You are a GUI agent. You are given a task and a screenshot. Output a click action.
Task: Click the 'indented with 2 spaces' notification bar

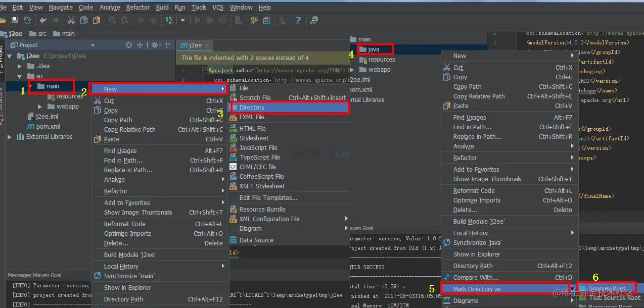(x=263, y=58)
